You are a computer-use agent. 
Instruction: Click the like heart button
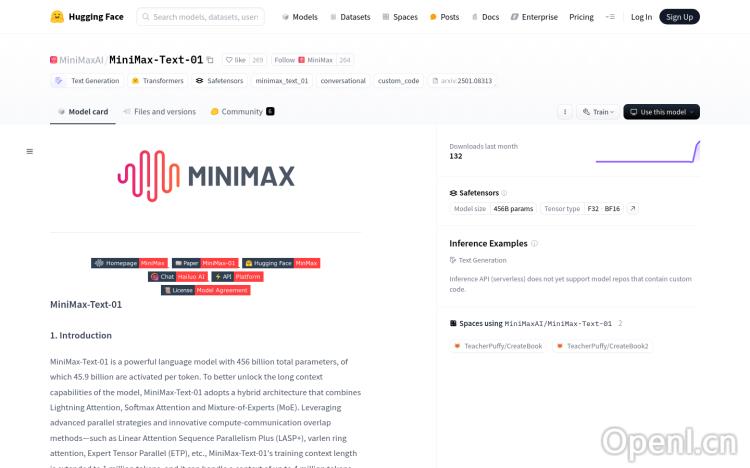click(x=236, y=60)
